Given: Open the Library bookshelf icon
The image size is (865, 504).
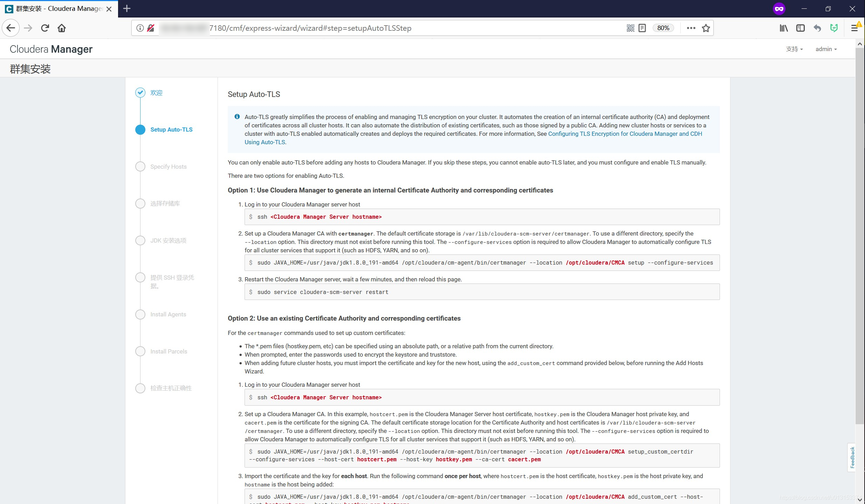Looking at the screenshot, I should pyautogui.click(x=784, y=28).
